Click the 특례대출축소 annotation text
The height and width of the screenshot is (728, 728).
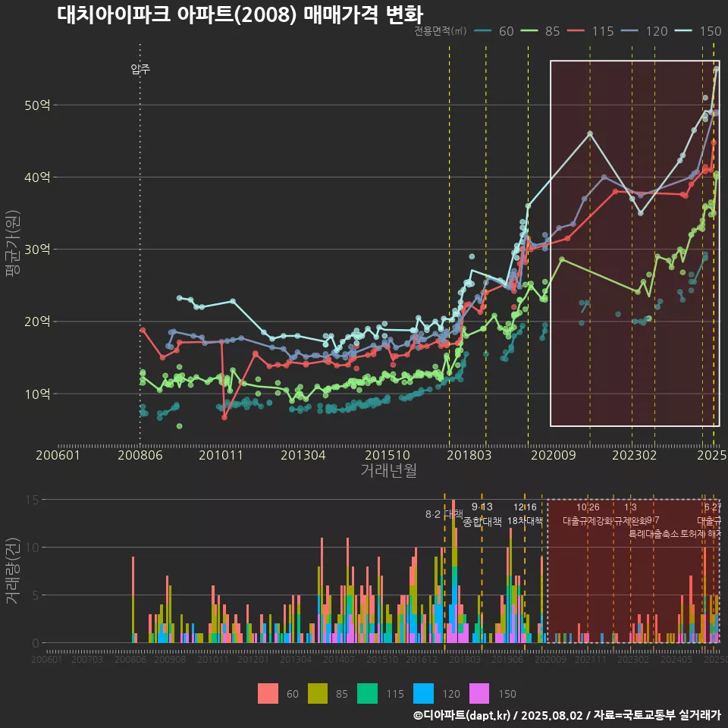click(x=653, y=534)
